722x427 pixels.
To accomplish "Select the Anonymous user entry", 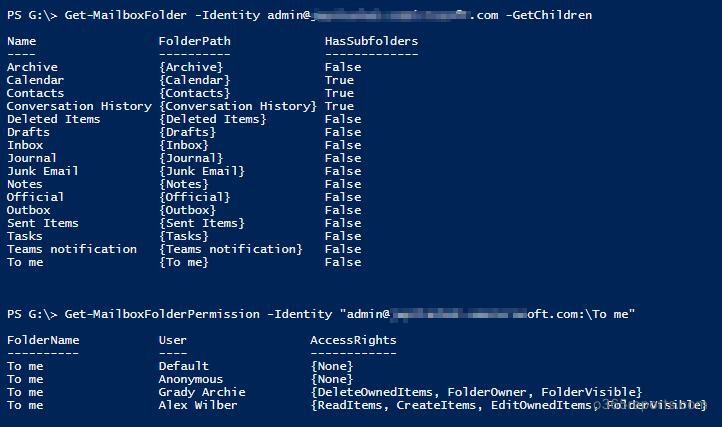I will 191,380.
